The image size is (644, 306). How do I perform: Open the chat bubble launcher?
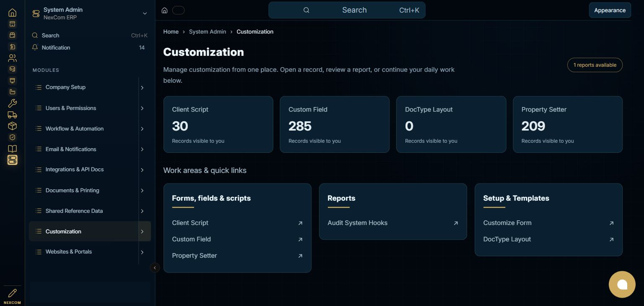point(622,285)
